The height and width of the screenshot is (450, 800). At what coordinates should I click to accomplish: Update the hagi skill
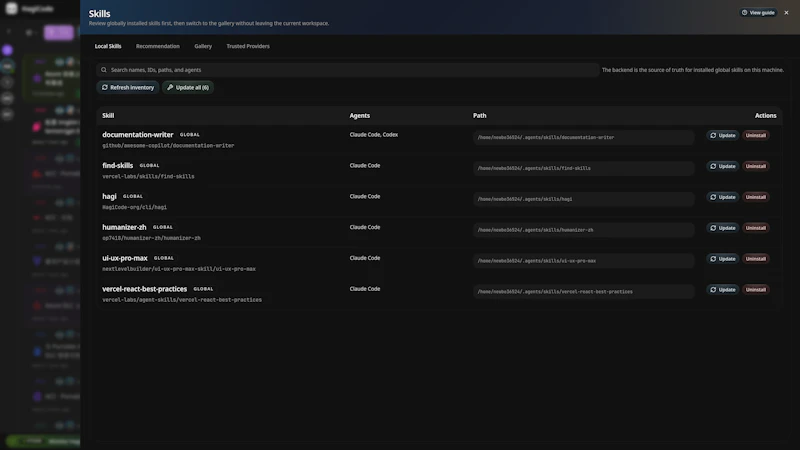pyautogui.click(x=723, y=197)
